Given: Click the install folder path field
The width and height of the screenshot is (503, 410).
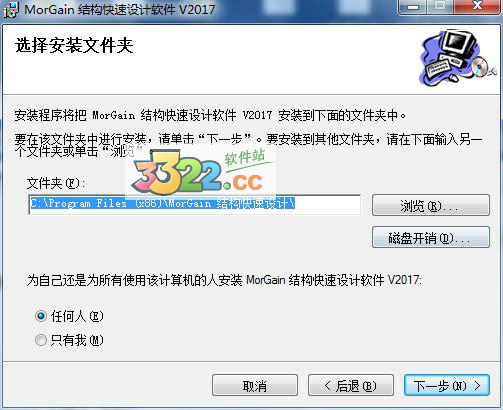Looking at the screenshot, I should click(x=195, y=204).
